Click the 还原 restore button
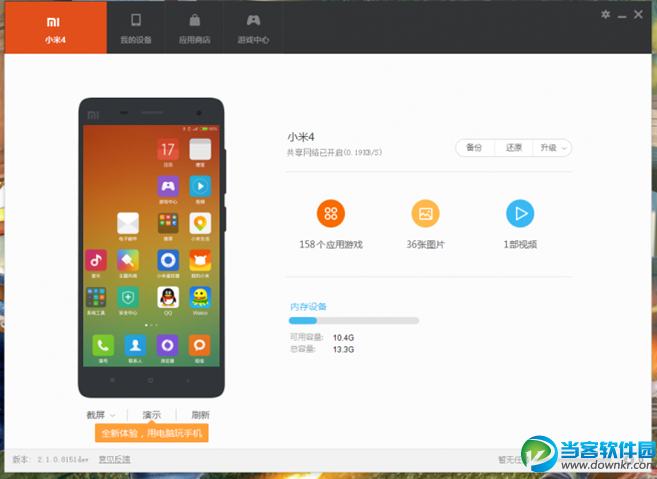Viewport: 657px width, 479px height. click(x=514, y=148)
